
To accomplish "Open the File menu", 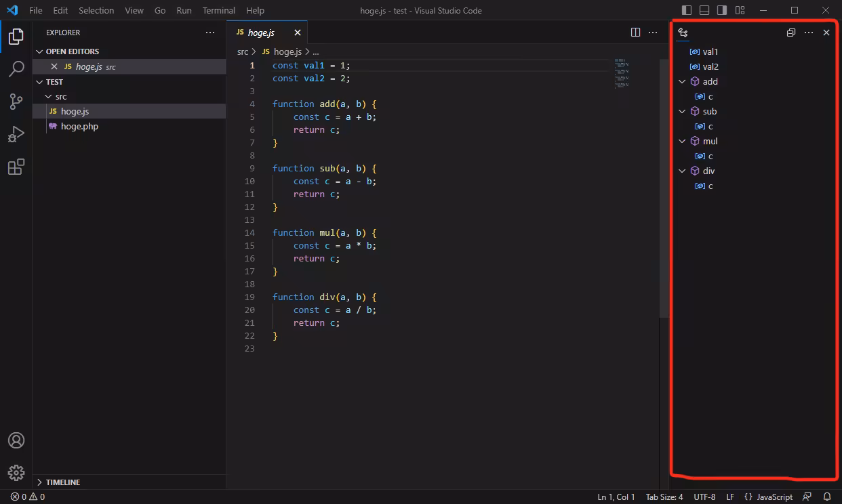I will [35, 10].
